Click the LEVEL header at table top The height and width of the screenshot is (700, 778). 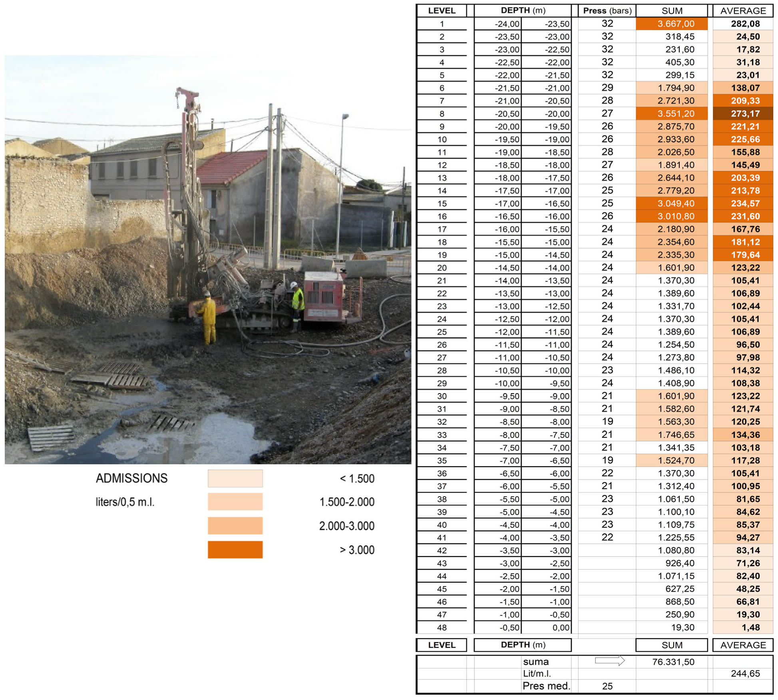[x=442, y=11]
